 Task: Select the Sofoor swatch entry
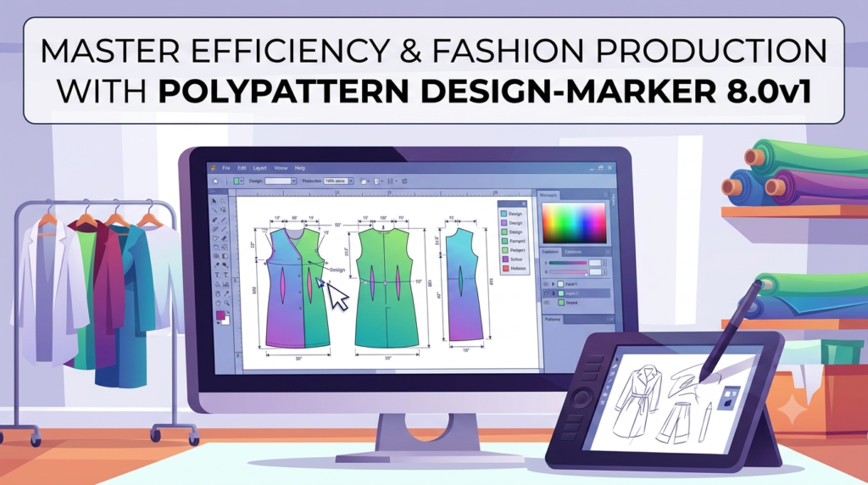(513, 259)
